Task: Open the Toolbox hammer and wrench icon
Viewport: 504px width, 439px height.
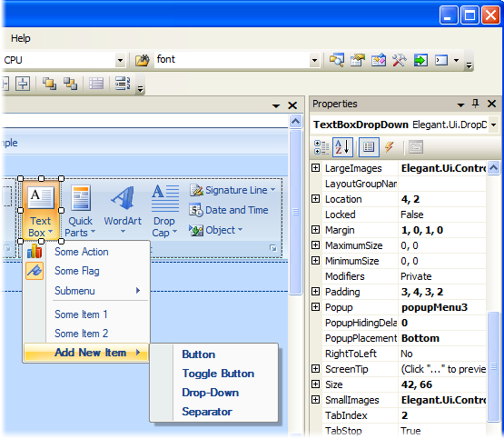Action: pos(400,60)
